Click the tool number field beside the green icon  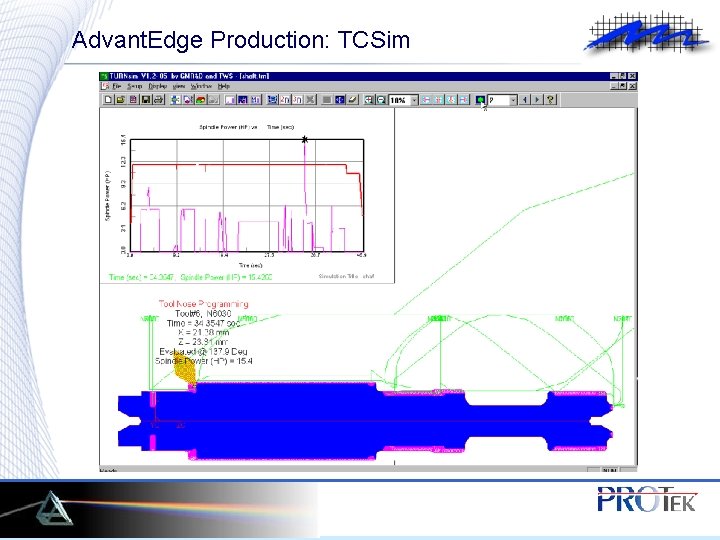[499, 100]
